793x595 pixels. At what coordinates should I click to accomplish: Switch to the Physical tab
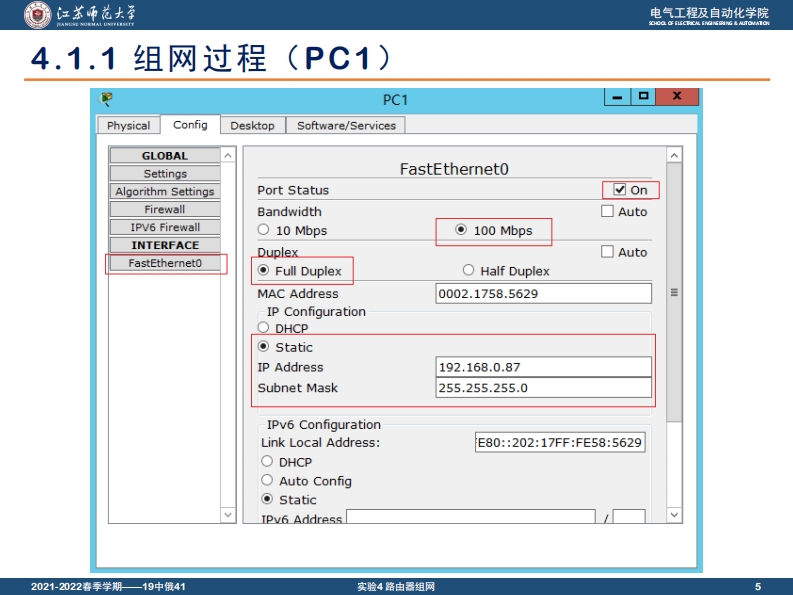(x=128, y=126)
